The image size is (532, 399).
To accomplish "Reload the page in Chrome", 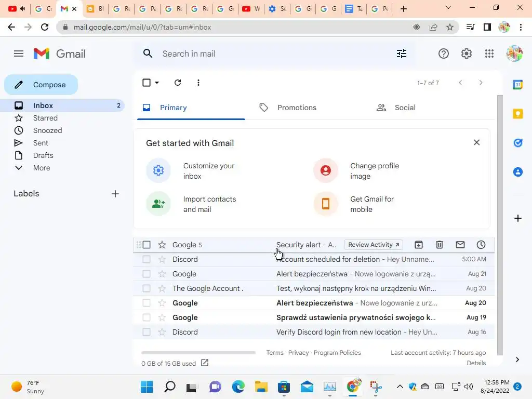I will click(45, 27).
